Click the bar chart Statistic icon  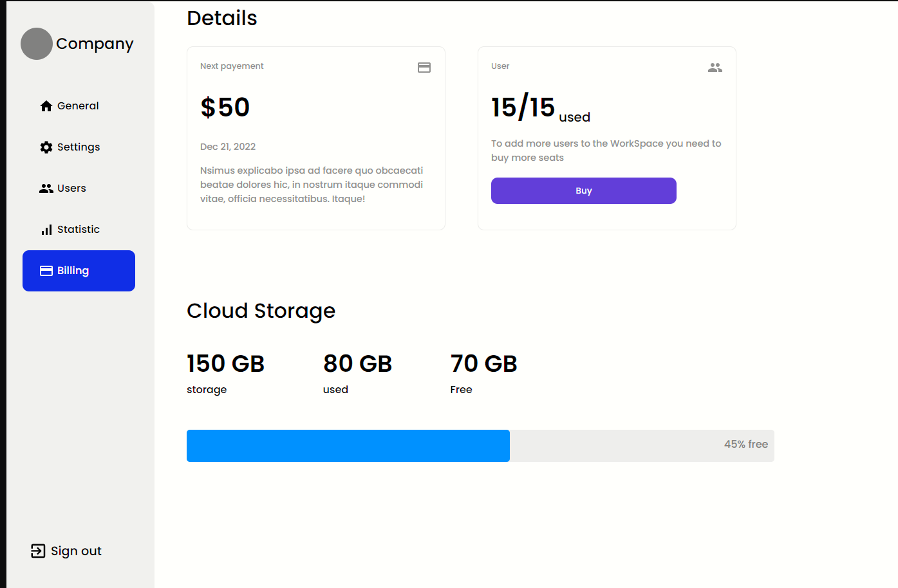coord(46,230)
